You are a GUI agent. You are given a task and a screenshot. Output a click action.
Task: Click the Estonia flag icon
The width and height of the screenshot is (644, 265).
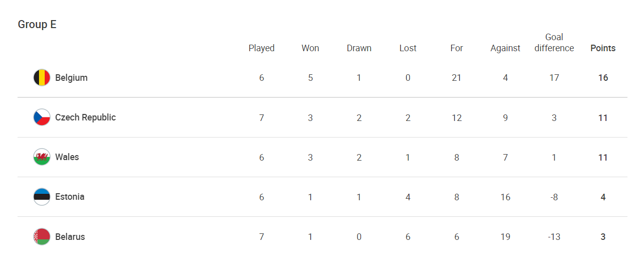point(42,197)
